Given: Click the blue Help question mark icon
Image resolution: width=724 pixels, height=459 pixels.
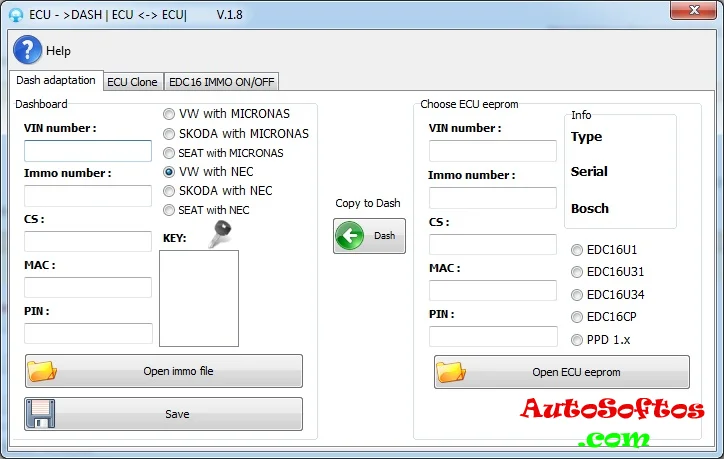Looking at the screenshot, I should point(27,50).
